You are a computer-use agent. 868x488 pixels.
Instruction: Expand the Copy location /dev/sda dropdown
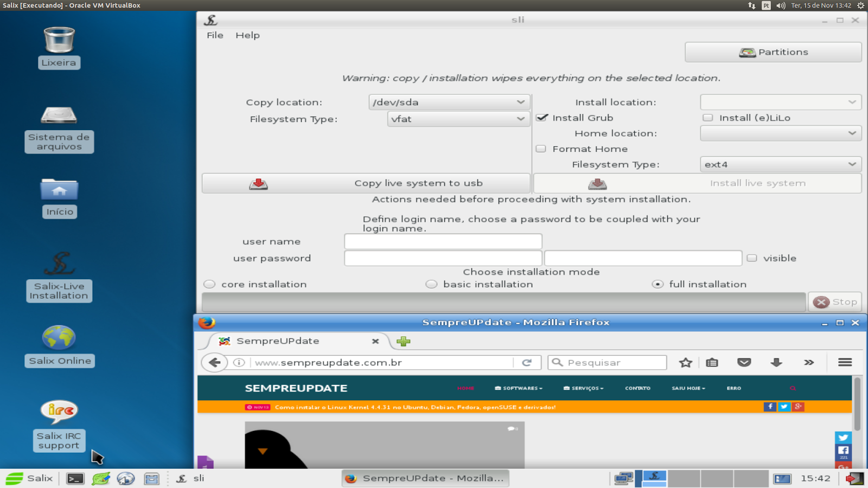(449, 102)
